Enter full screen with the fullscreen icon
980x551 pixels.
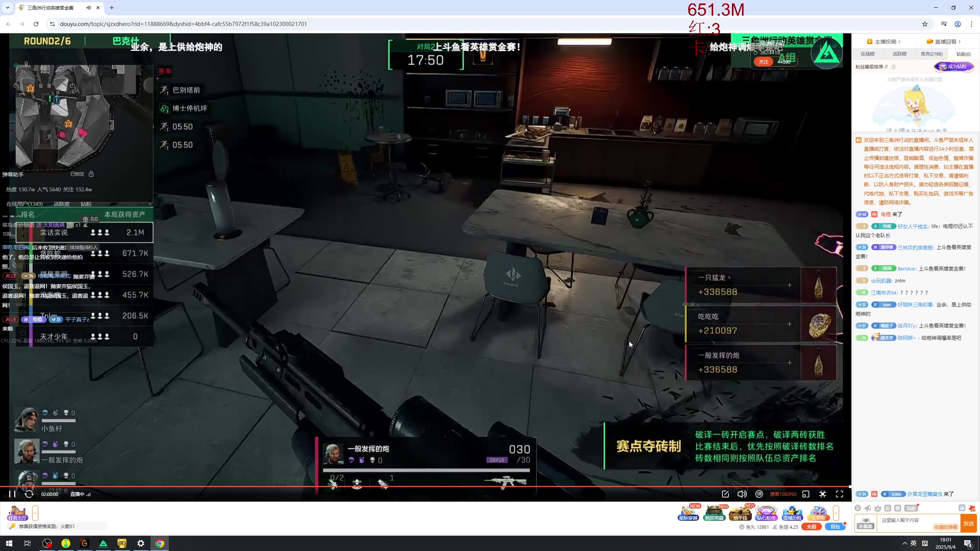coord(840,494)
